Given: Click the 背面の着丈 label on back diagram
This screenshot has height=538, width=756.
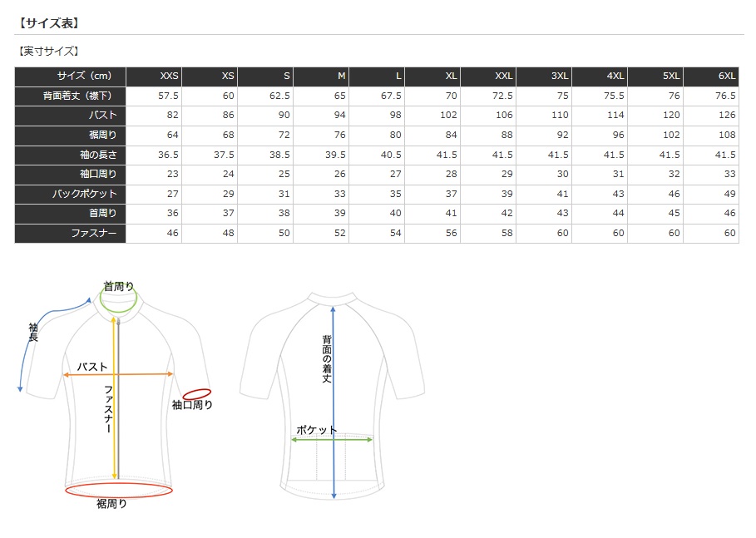Looking at the screenshot, I should [327, 359].
